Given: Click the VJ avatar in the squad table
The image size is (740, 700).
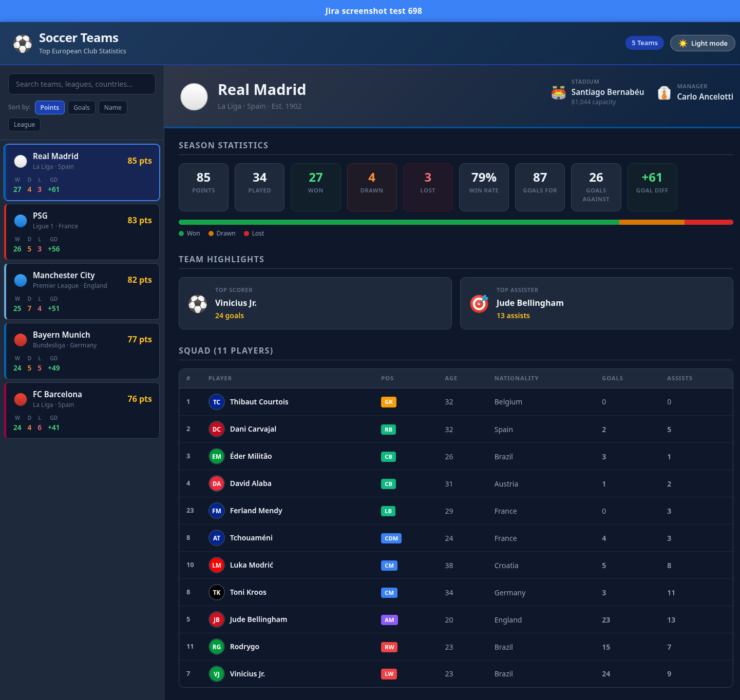Looking at the screenshot, I should [x=217, y=674].
